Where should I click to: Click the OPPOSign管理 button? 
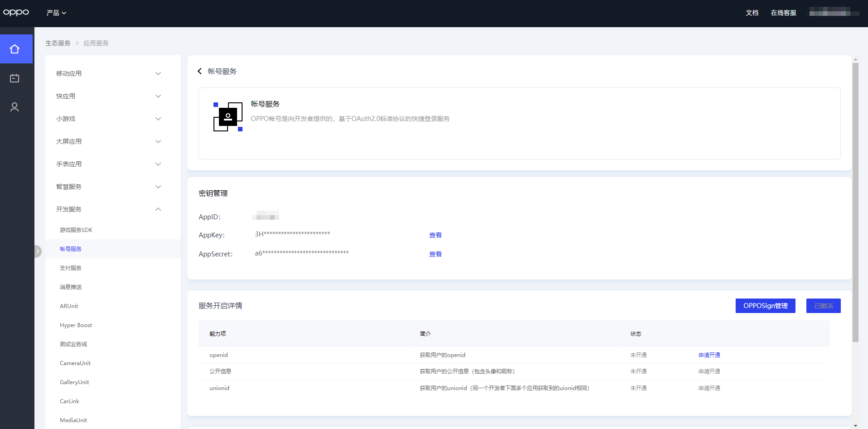[x=766, y=306]
